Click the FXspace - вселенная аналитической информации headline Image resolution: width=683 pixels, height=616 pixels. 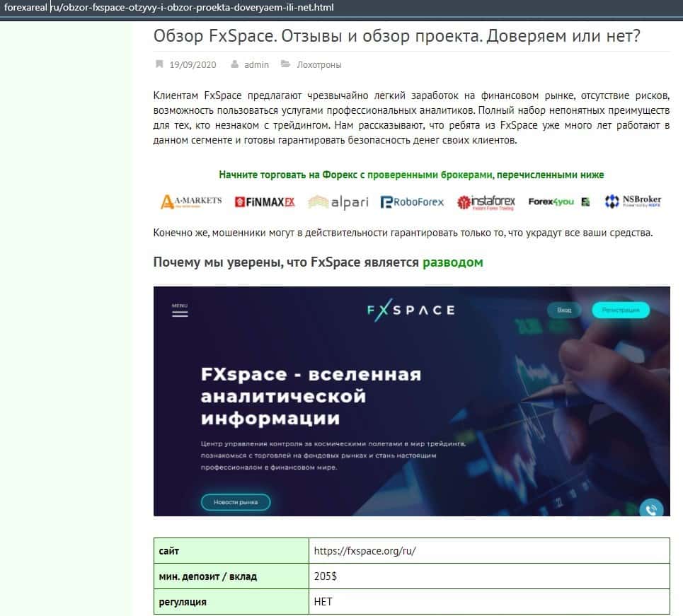point(311,396)
